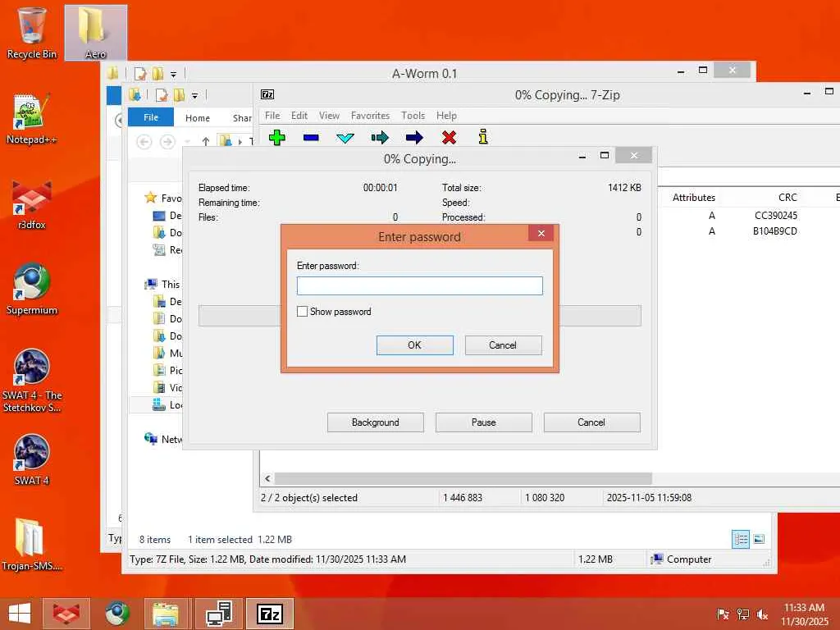Enable the Show password checkbox
Image resolution: width=840 pixels, height=630 pixels.
pyautogui.click(x=302, y=311)
